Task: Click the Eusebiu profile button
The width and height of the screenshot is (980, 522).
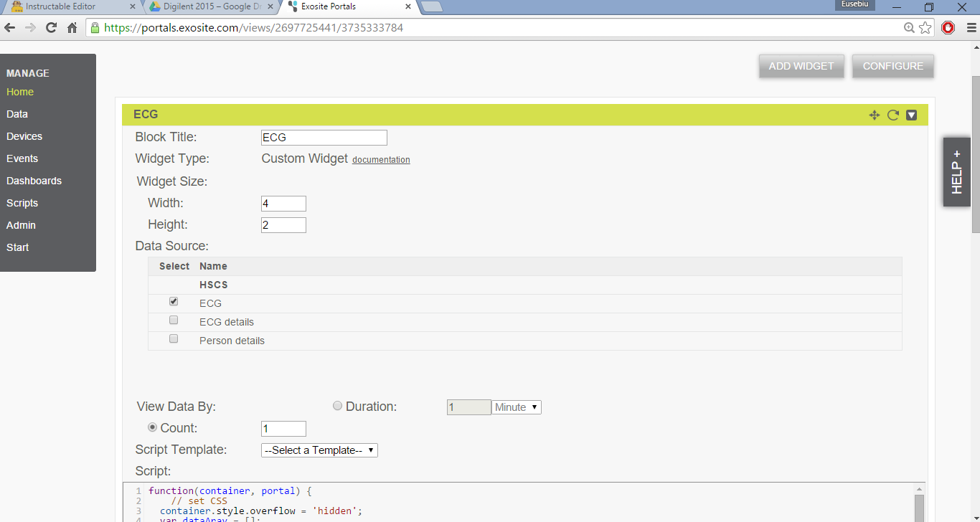Action: click(855, 5)
